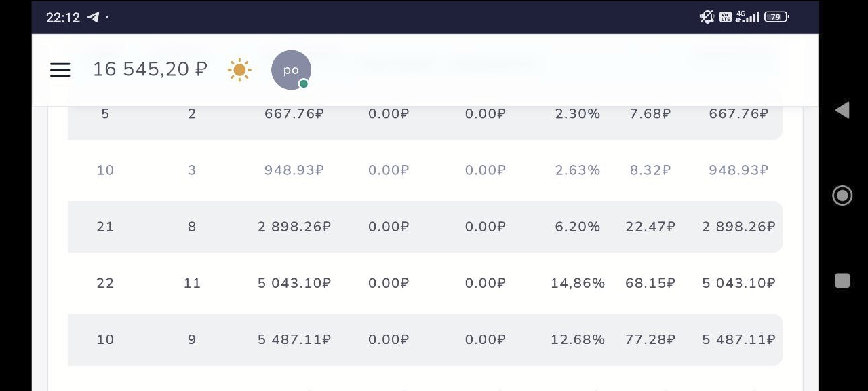Tap the Telegram notification icon in status bar

tap(93, 18)
